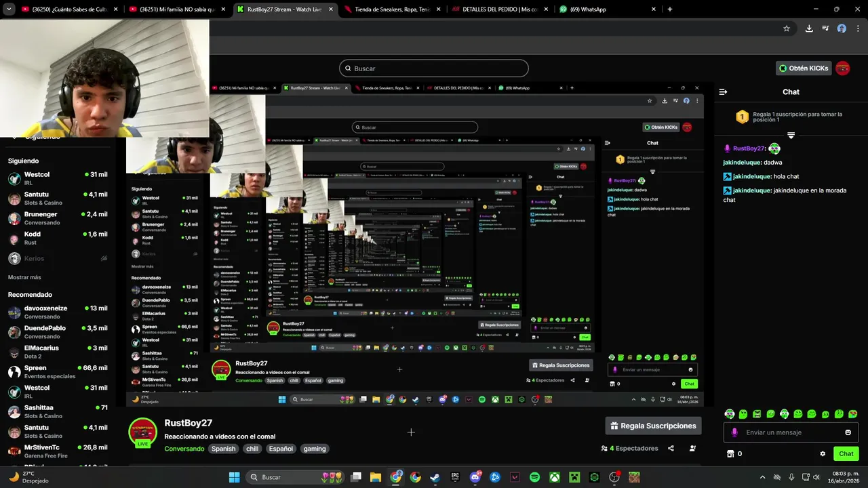Open Discord from the taskbar
This screenshot has height=488, width=868.
(x=475, y=477)
